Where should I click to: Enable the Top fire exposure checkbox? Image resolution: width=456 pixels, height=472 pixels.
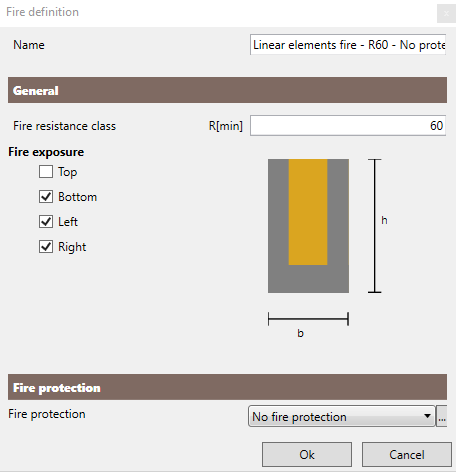pyautogui.click(x=46, y=172)
